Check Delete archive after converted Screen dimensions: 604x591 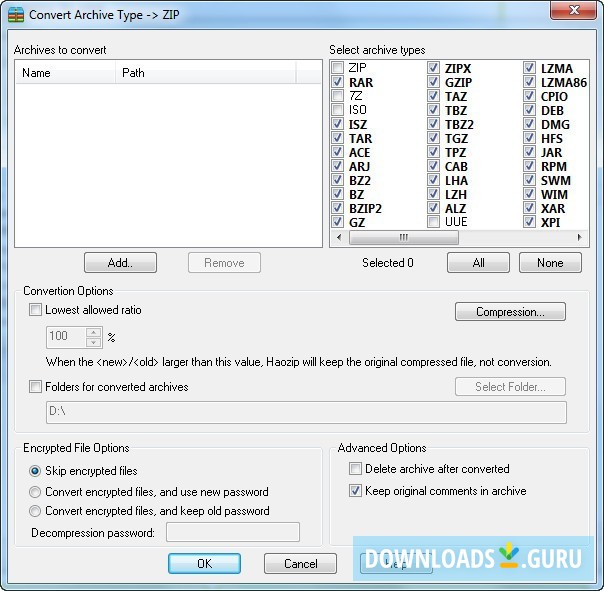click(355, 469)
